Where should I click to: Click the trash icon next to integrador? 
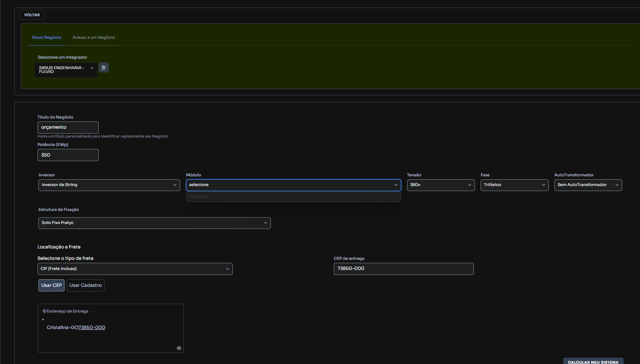pos(103,67)
